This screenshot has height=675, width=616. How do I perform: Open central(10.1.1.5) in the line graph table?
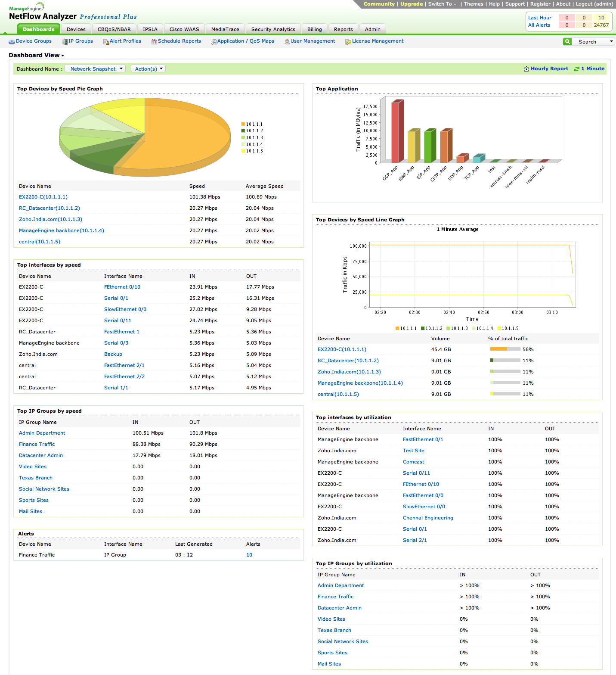pos(338,394)
